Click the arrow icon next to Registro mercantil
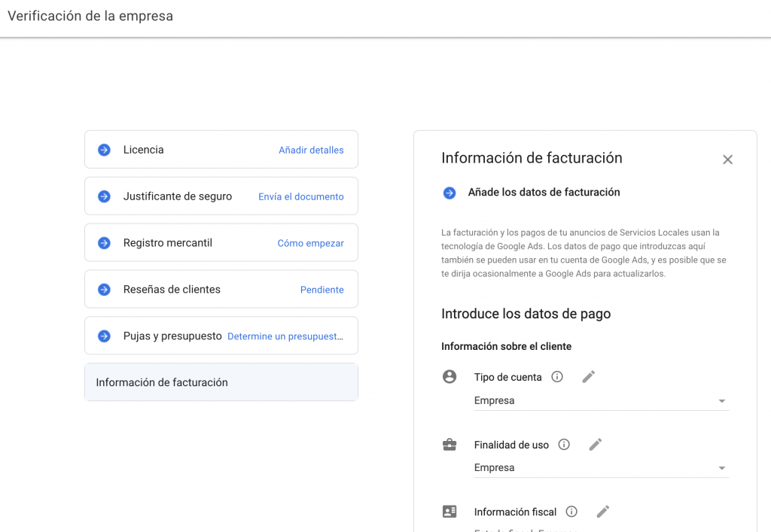Screen dimensions: 771x532 (105, 243)
